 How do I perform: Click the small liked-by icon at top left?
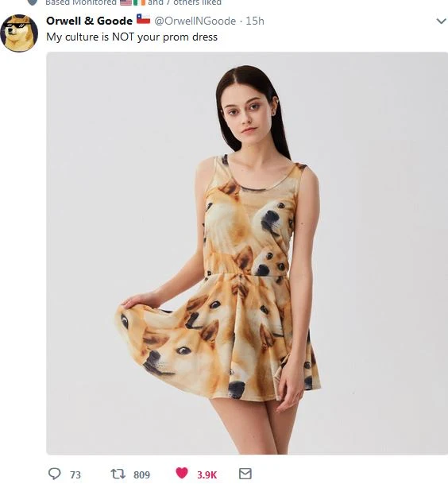pos(32,2)
